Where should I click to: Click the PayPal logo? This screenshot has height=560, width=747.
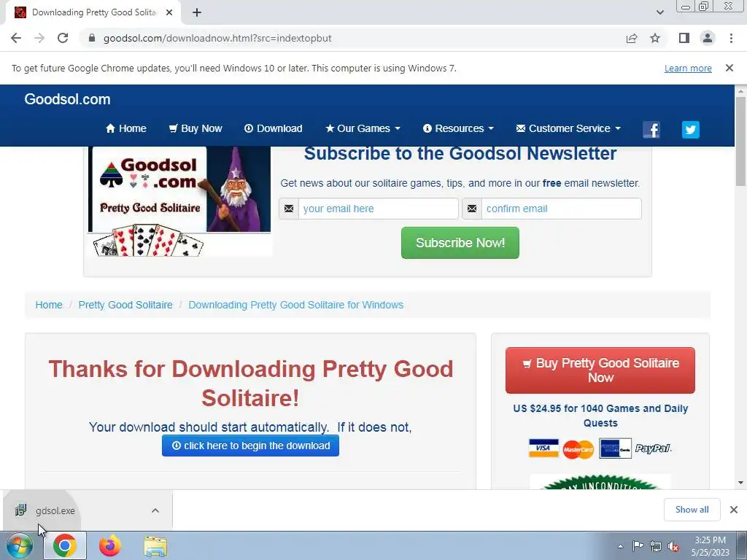(653, 448)
